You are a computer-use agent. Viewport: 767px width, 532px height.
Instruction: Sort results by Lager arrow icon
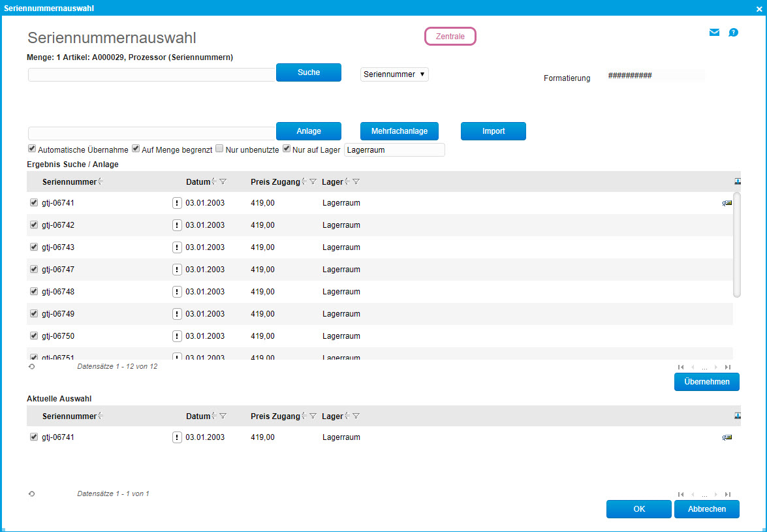(x=347, y=181)
